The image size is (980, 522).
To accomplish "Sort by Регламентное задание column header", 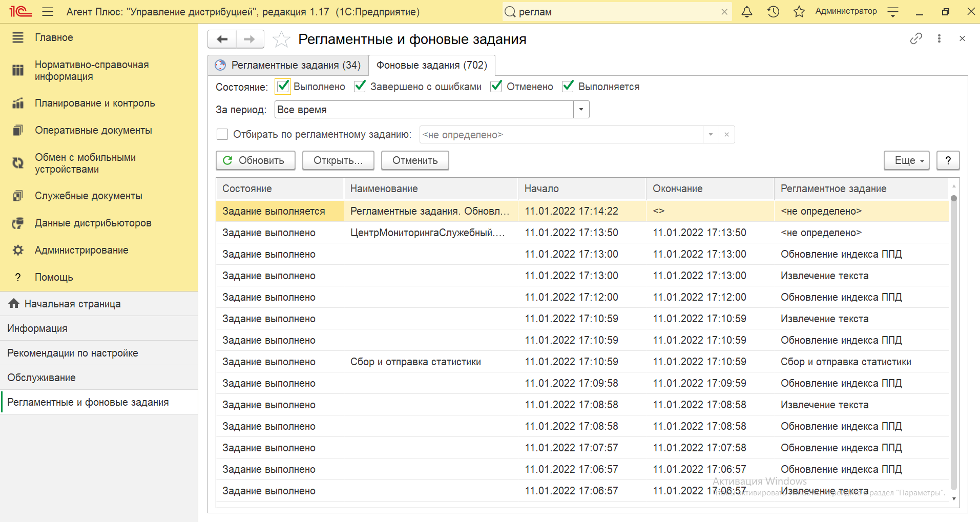I will (861, 189).
